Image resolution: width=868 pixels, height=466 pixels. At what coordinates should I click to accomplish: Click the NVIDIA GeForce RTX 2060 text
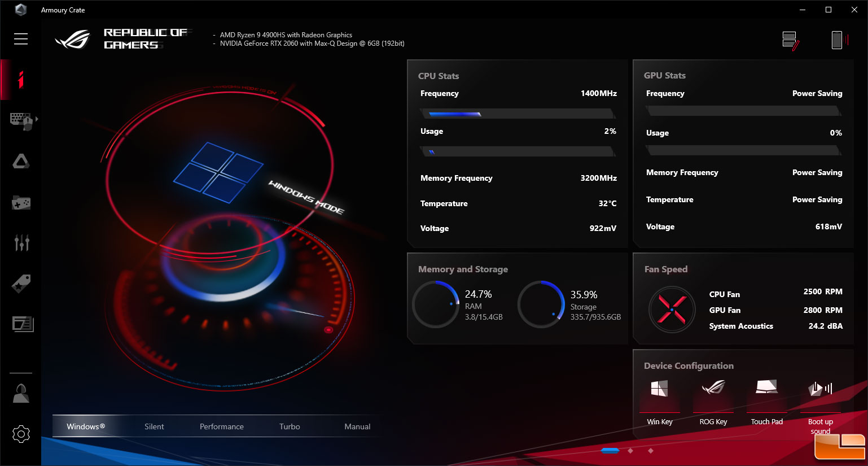[x=312, y=43]
